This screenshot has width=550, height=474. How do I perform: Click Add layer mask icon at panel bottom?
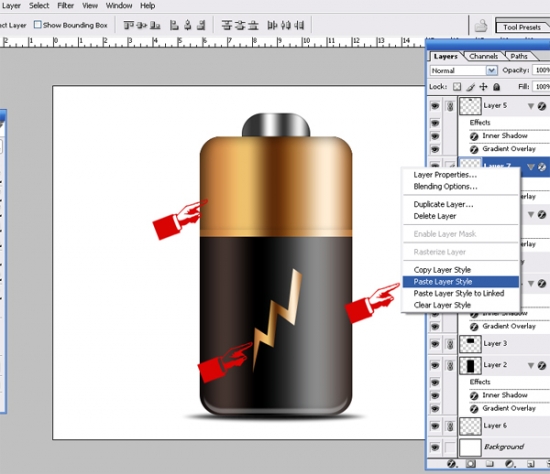click(470, 464)
